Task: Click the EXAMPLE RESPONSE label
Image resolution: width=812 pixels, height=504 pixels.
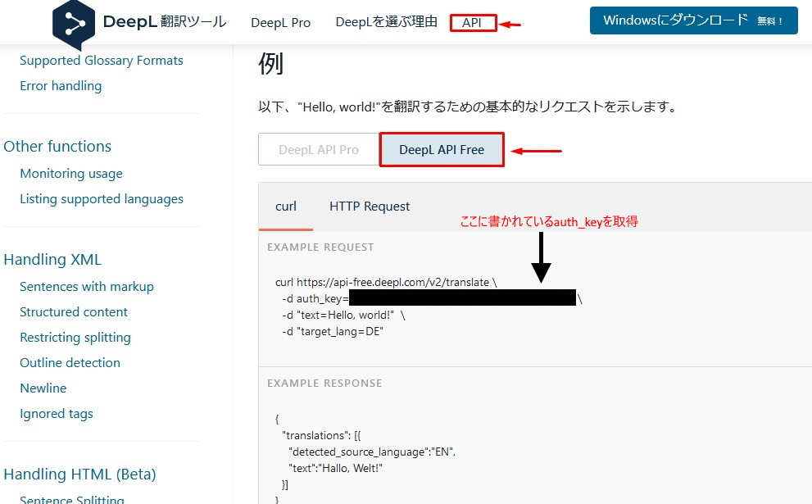Action: click(324, 384)
